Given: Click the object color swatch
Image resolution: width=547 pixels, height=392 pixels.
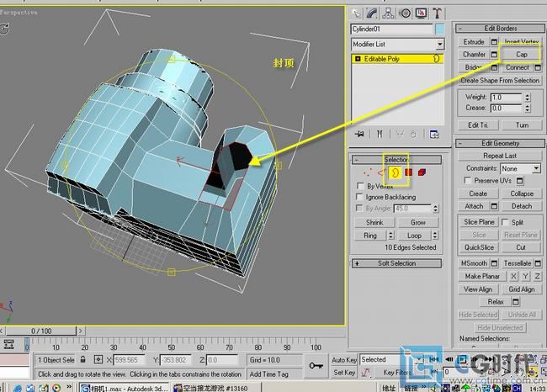Looking at the screenshot, I should coord(439,29).
